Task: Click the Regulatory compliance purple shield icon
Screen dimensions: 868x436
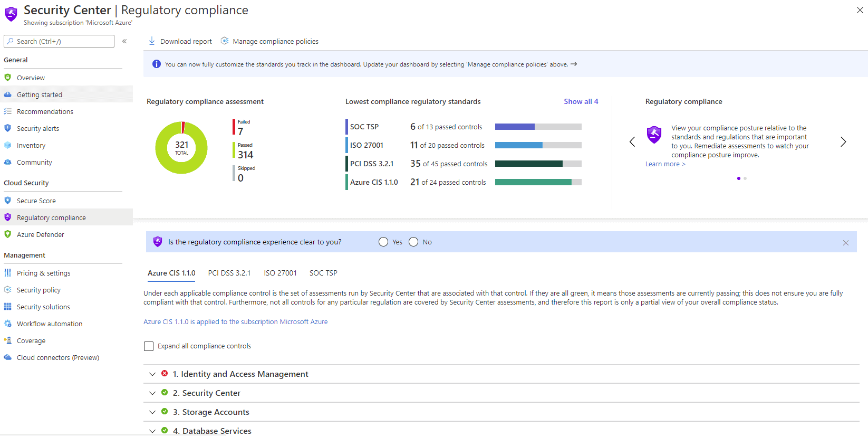Action: [7, 217]
